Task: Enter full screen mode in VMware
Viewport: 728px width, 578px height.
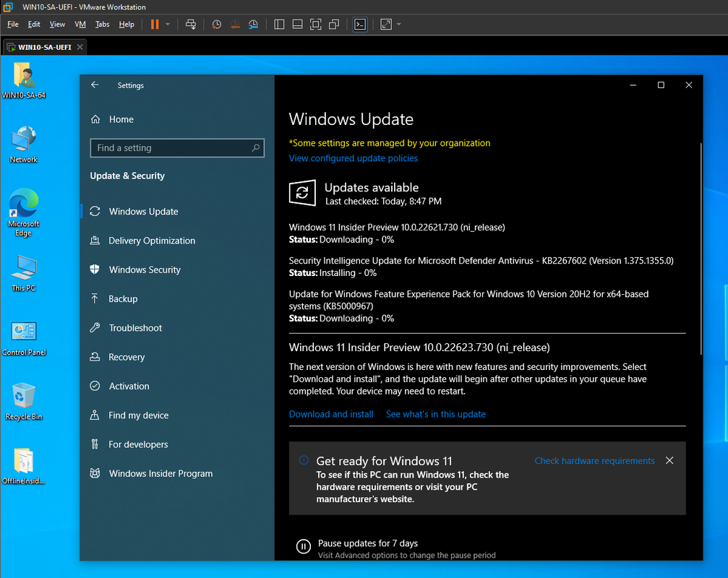Action: [316, 24]
